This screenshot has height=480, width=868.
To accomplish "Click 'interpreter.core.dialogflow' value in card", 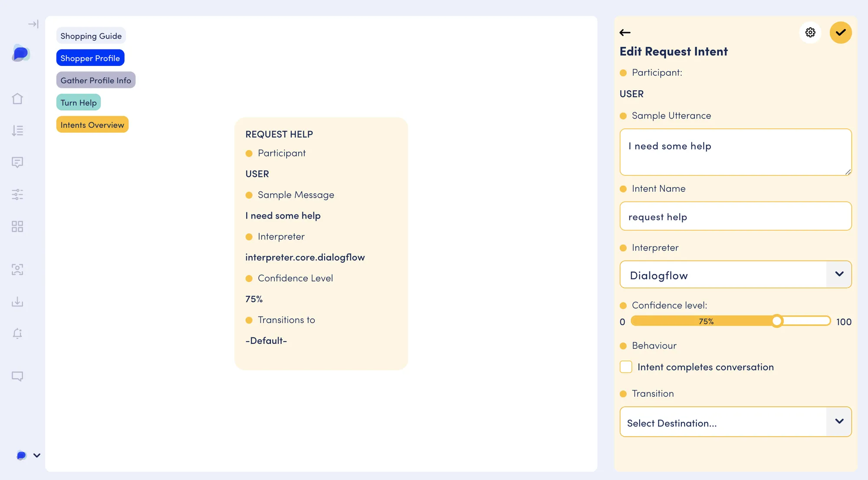I will pos(305,258).
